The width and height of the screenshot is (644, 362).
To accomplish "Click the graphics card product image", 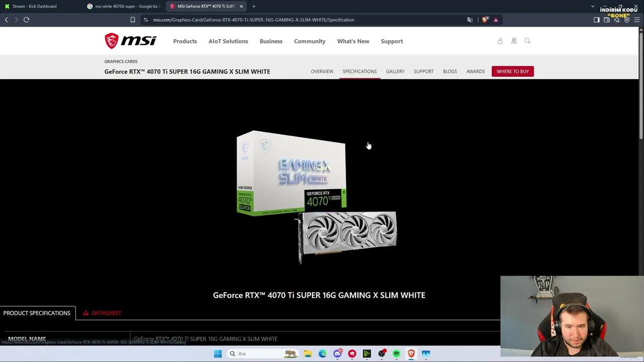I will coord(316,197).
